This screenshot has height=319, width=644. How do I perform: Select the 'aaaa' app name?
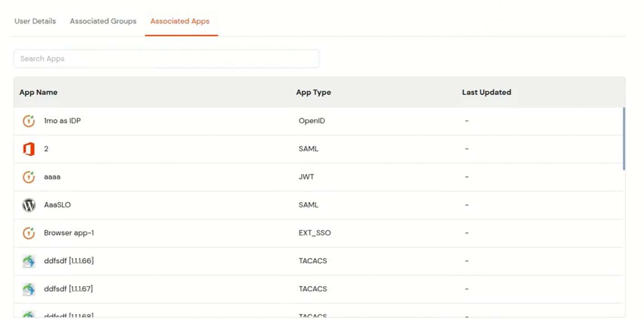pyautogui.click(x=52, y=177)
